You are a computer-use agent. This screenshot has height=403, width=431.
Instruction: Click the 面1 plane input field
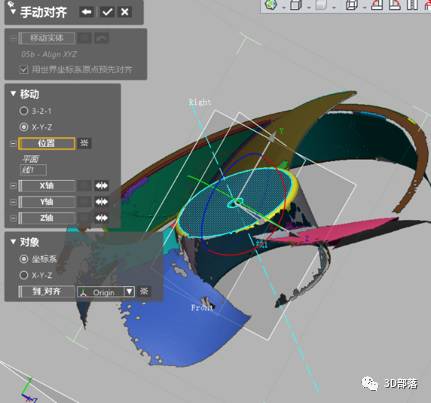(33, 170)
